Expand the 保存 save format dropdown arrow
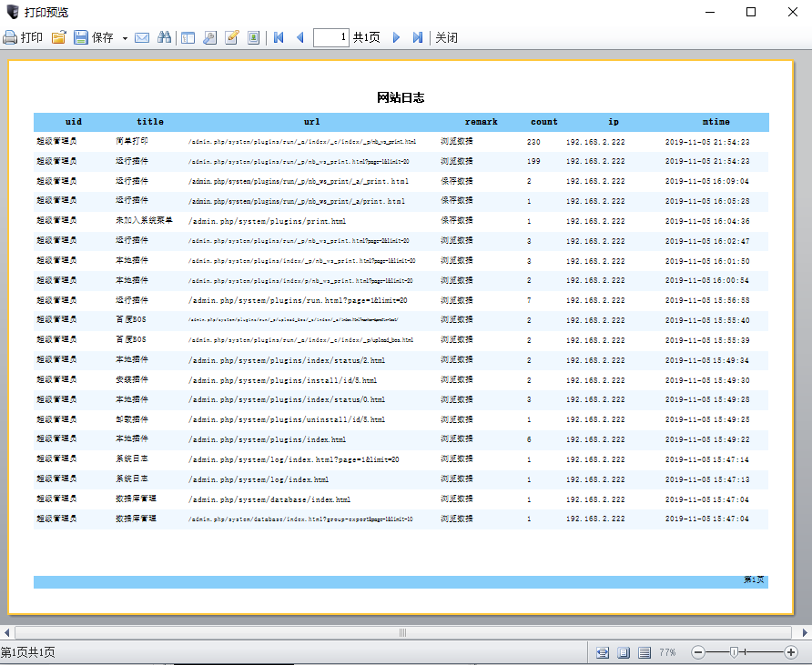 click(125, 38)
